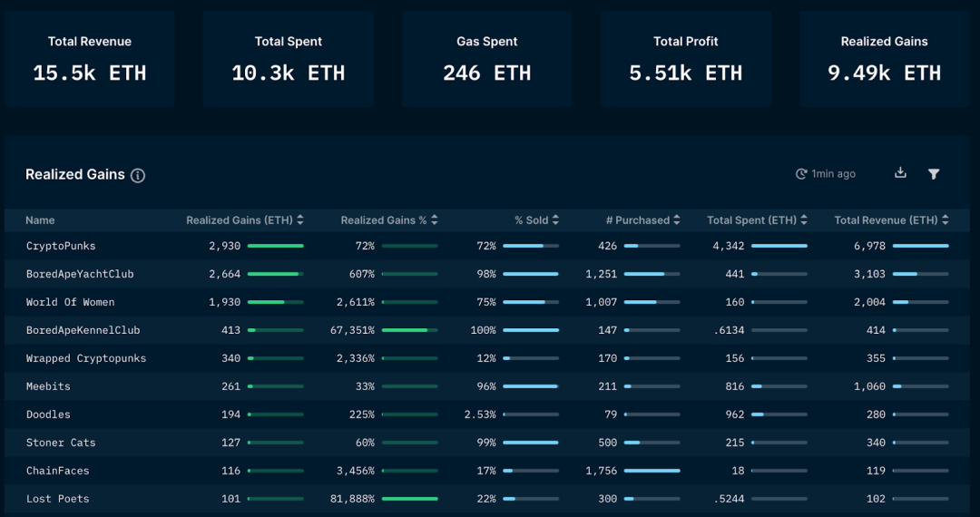Screen dimensions: 980x517
Task: Open the World Of Women row
Action: tap(487, 302)
